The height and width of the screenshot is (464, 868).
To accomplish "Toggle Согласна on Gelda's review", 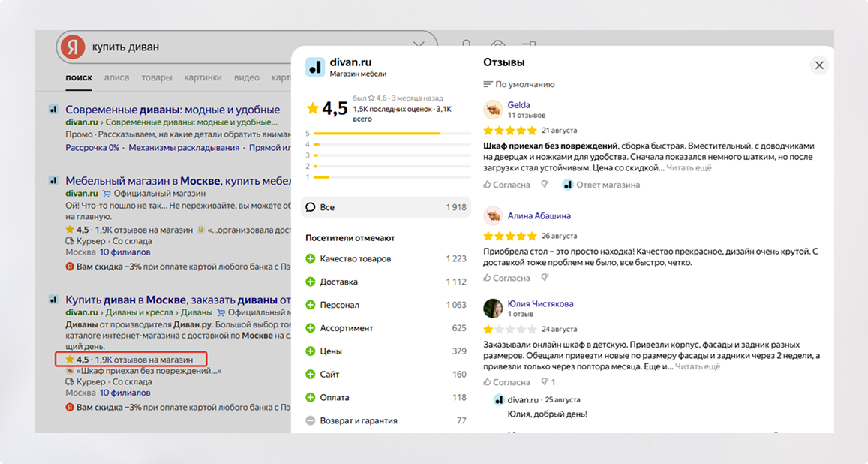I will [x=506, y=185].
